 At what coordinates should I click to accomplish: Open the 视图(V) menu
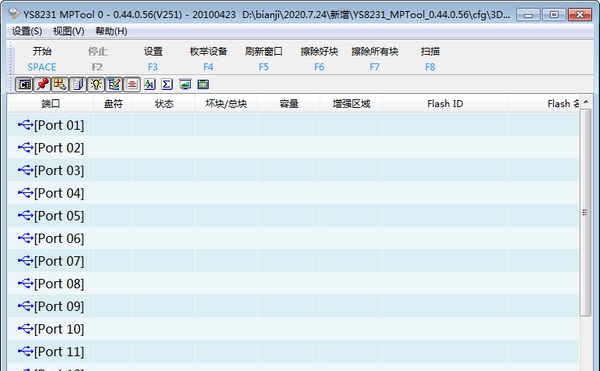(68, 31)
